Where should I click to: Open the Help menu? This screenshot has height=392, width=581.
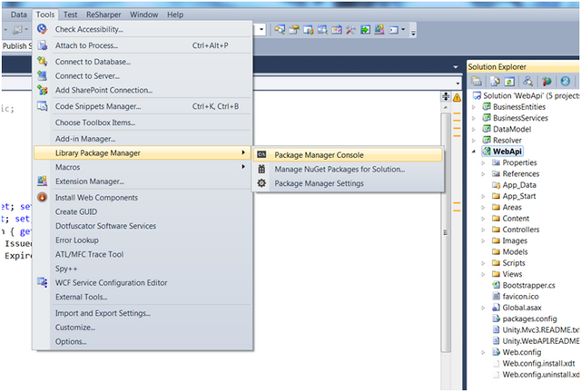pos(175,15)
